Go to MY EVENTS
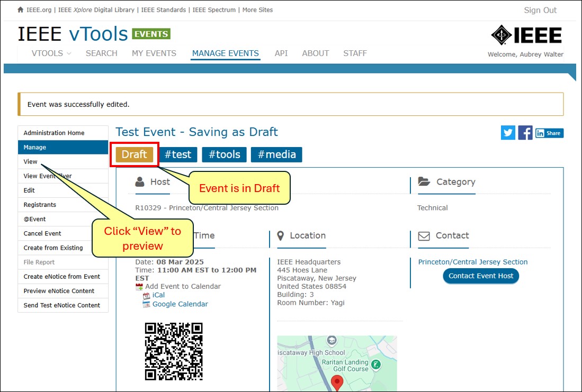 point(154,53)
